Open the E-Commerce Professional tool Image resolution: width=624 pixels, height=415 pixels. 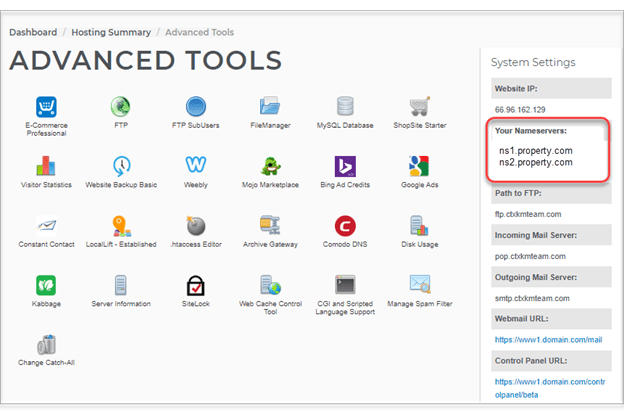[45, 108]
